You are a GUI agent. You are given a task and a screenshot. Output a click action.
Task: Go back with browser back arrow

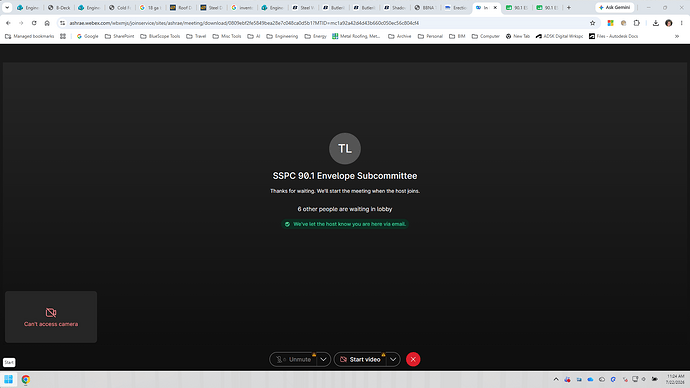coord(8,23)
